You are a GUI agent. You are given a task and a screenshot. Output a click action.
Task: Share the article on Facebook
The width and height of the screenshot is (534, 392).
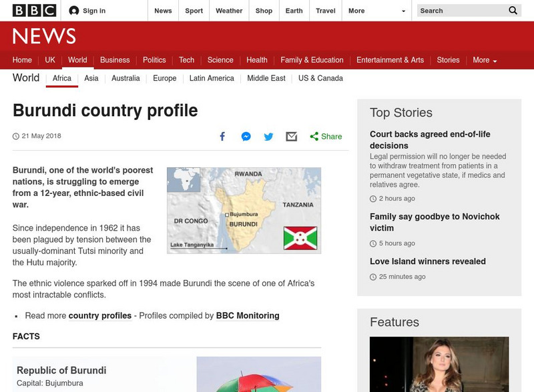point(222,136)
